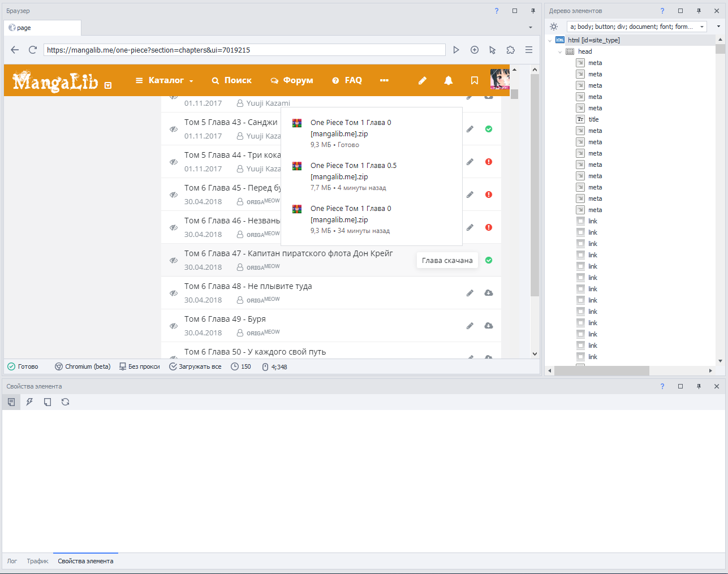728x574 pixels.
Task: Open Поиск in the MangaLib header
Action: point(232,80)
